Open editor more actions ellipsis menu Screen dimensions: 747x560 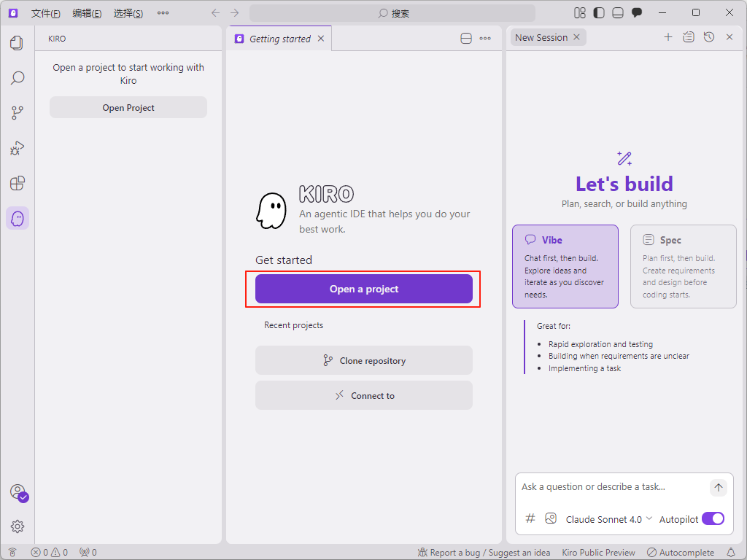click(x=485, y=39)
